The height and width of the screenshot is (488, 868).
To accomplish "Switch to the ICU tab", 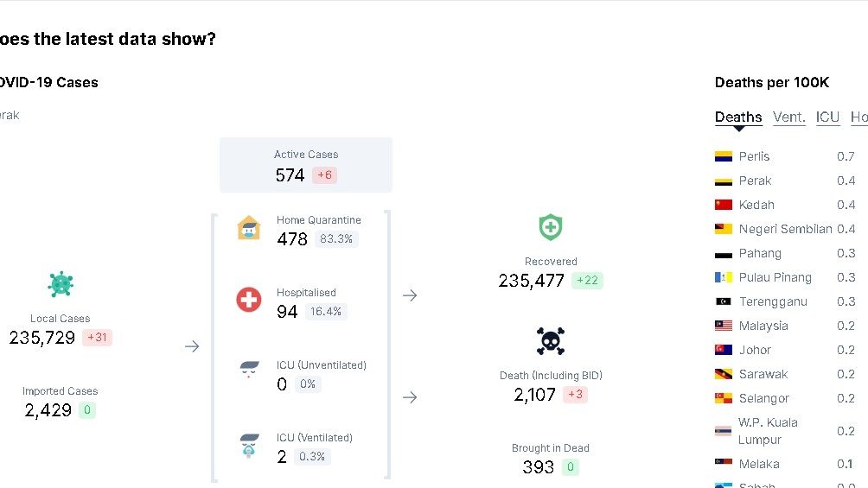I will [827, 117].
